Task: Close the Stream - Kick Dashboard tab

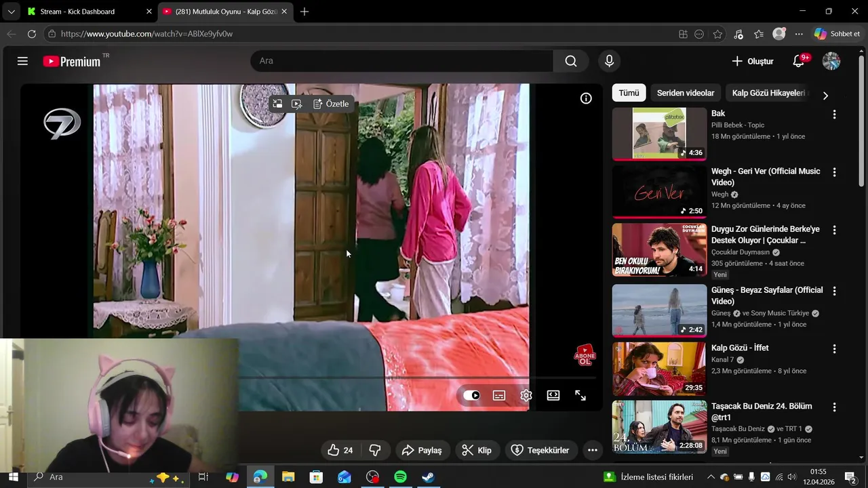Action: coord(149,12)
